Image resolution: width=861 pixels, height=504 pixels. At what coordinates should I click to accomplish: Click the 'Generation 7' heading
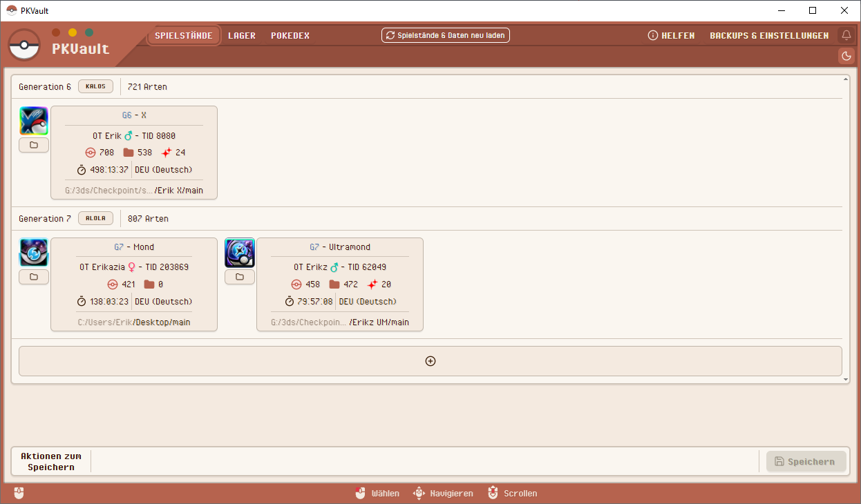click(x=45, y=219)
